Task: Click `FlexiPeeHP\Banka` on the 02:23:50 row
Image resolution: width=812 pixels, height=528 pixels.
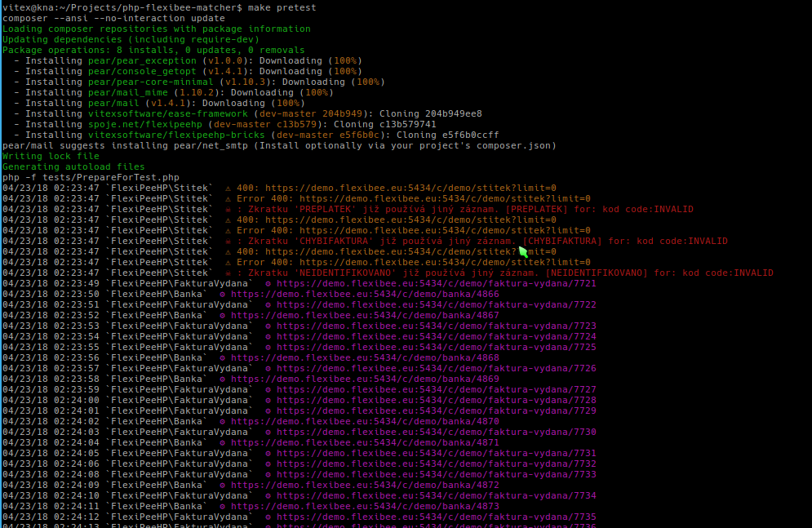Action: click(157, 294)
